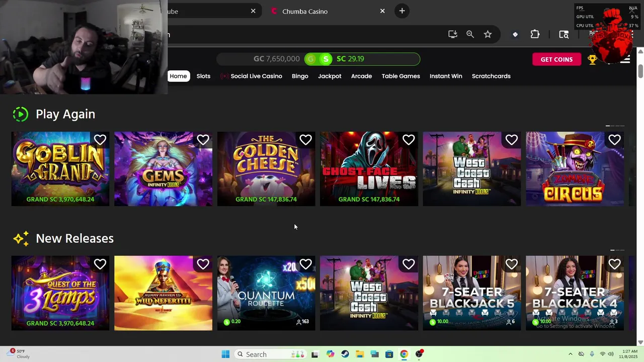Select Sweeps Coins S currency toggle
This screenshot has height=362, width=644.
point(326,59)
